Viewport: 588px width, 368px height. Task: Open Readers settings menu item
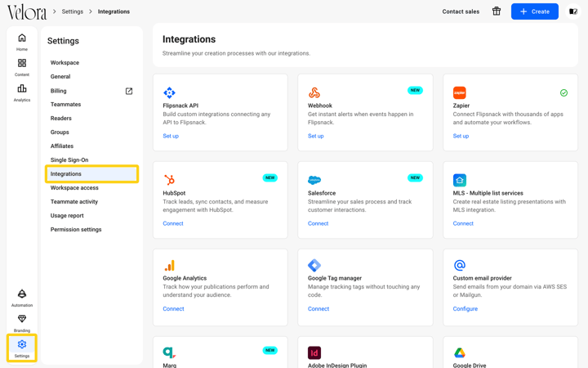(x=61, y=119)
